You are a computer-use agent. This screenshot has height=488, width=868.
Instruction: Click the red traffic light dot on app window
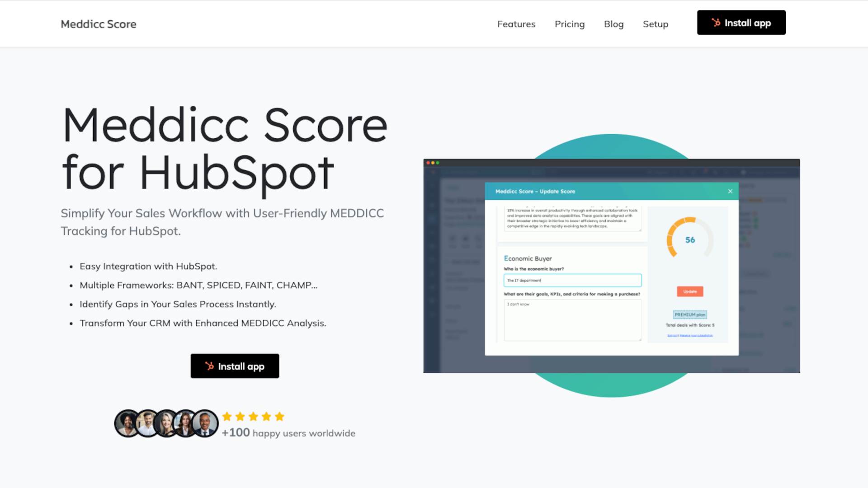tap(428, 162)
